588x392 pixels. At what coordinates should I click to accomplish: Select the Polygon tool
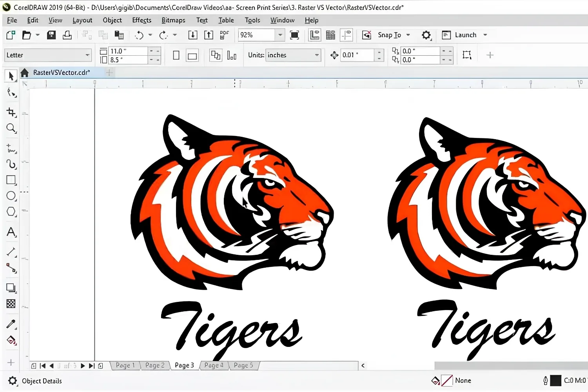click(x=11, y=212)
